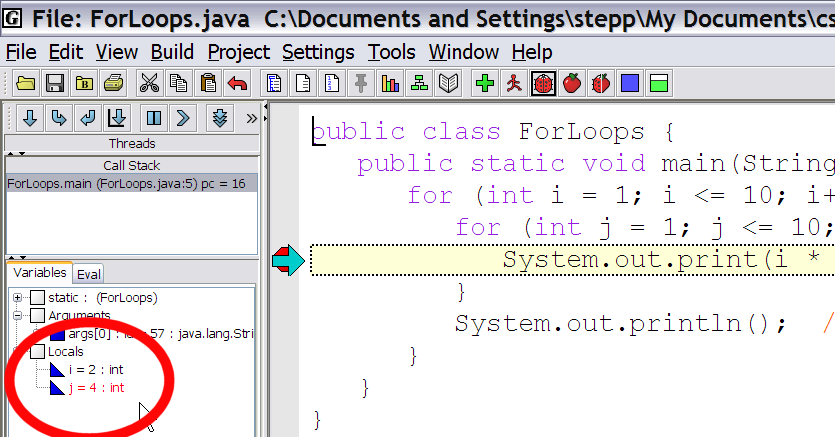The width and height of the screenshot is (835, 437).
Task: Click the red Undo arrow icon
Action: [x=237, y=84]
